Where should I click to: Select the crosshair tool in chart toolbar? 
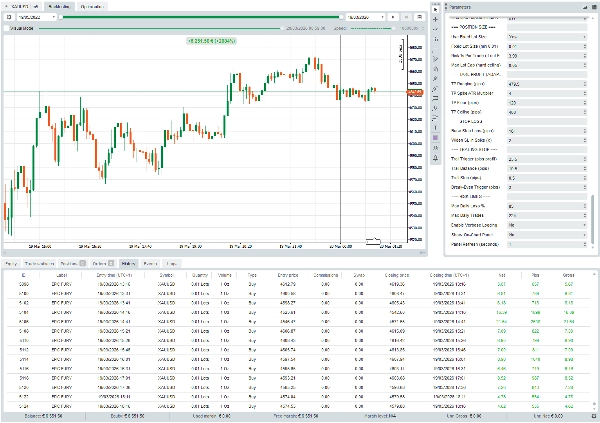pos(435,18)
